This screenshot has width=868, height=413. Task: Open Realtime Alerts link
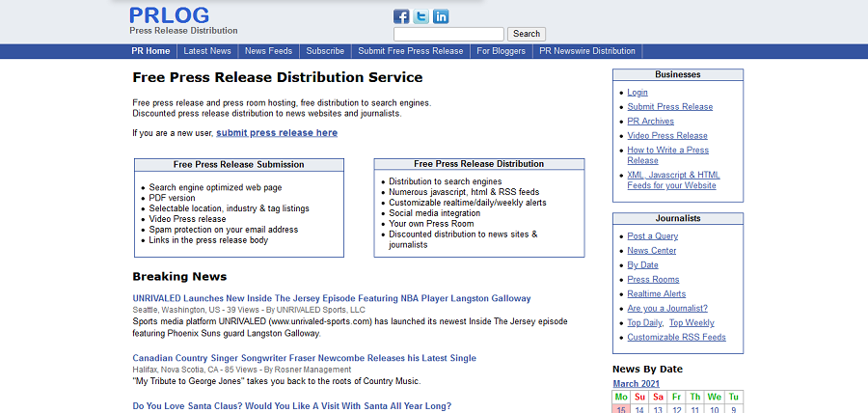[x=657, y=294]
